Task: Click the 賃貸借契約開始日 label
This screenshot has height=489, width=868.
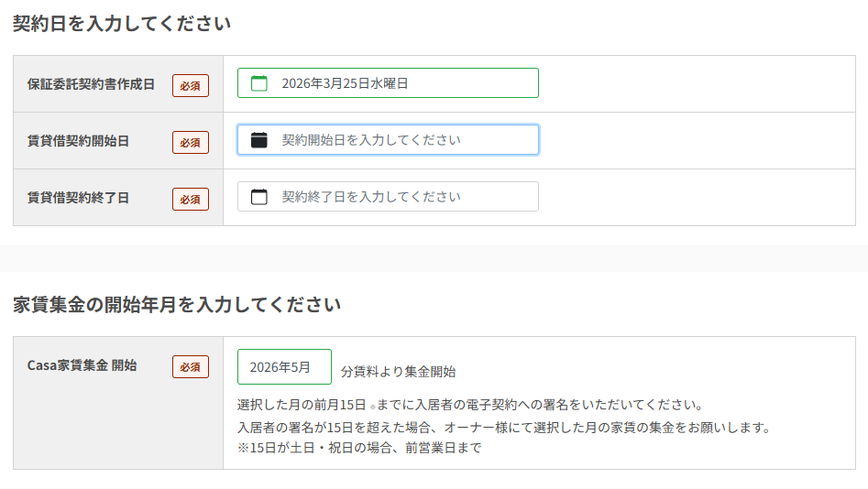Action: (78, 141)
